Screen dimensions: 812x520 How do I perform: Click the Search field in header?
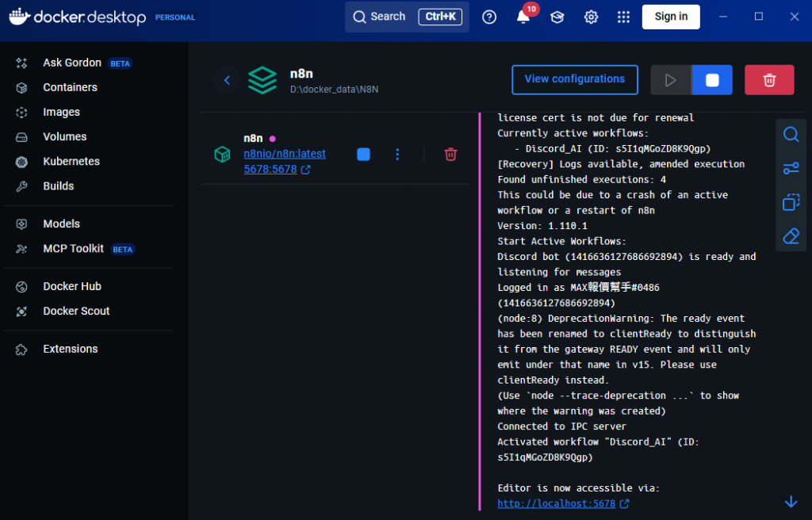click(407, 17)
